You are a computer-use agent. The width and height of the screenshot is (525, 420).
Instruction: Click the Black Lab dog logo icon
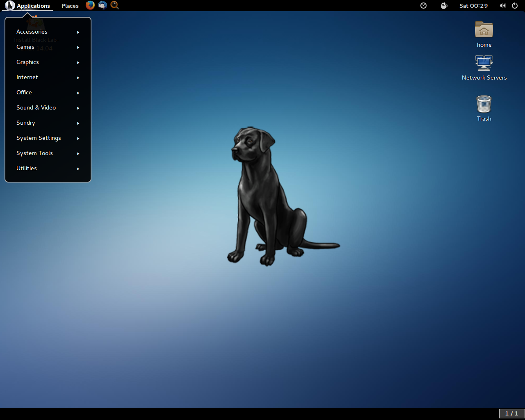click(10, 5)
